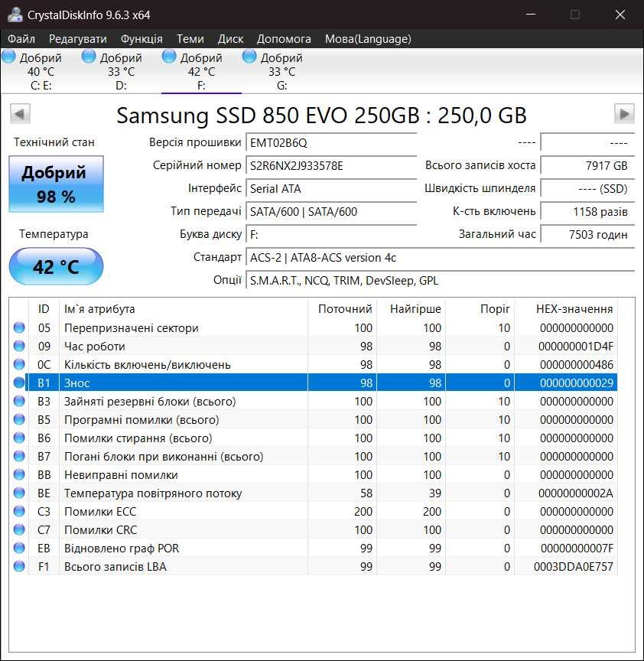Open the Теми menu
The image size is (644, 661).
pyautogui.click(x=190, y=39)
